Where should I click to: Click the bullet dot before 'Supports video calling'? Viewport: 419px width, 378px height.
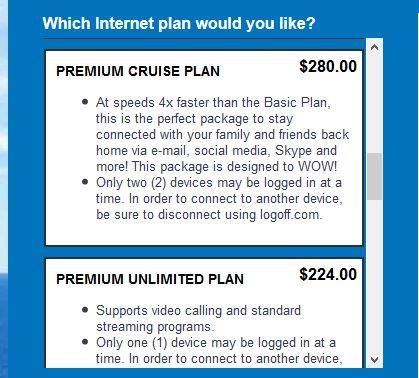(85, 310)
